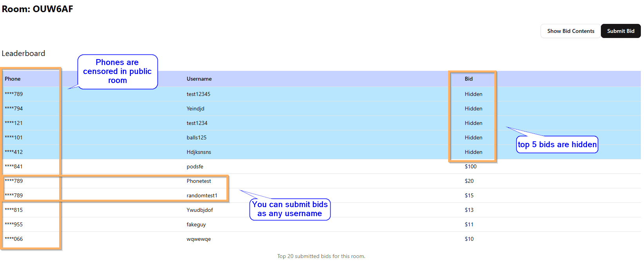
Task: Select username podsfe
Action: [195, 166]
